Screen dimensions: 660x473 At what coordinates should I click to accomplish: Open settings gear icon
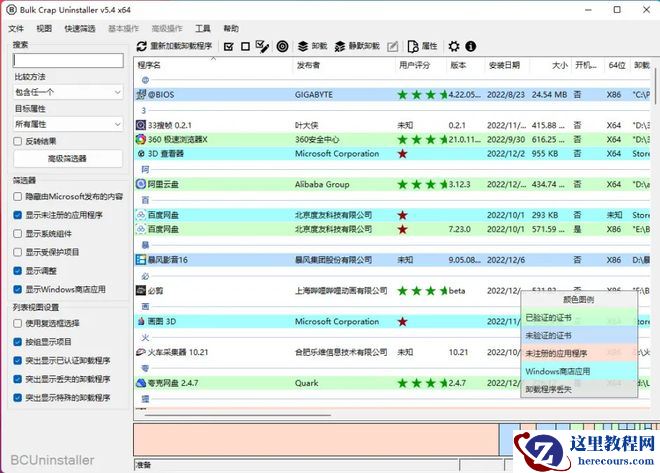pos(454,46)
